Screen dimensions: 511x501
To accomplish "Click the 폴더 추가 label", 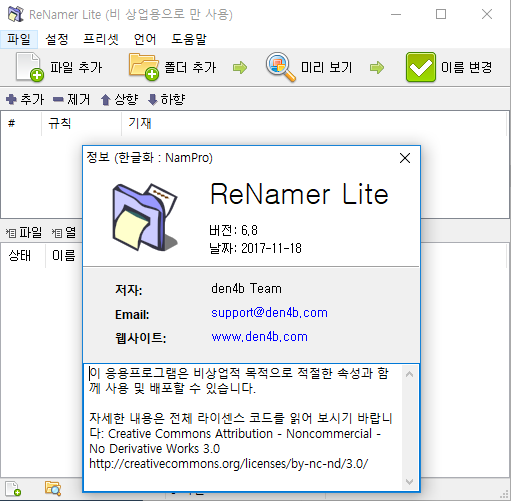I will pos(190,67).
